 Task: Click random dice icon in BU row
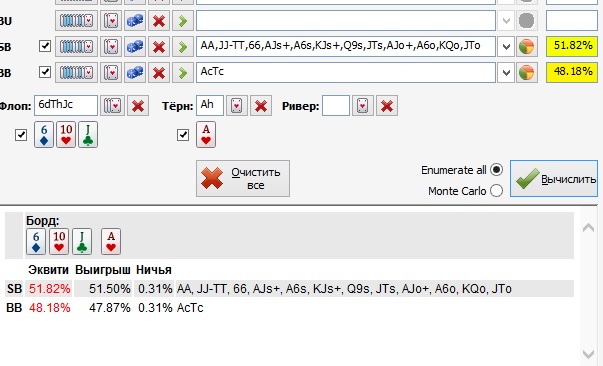(135, 20)
